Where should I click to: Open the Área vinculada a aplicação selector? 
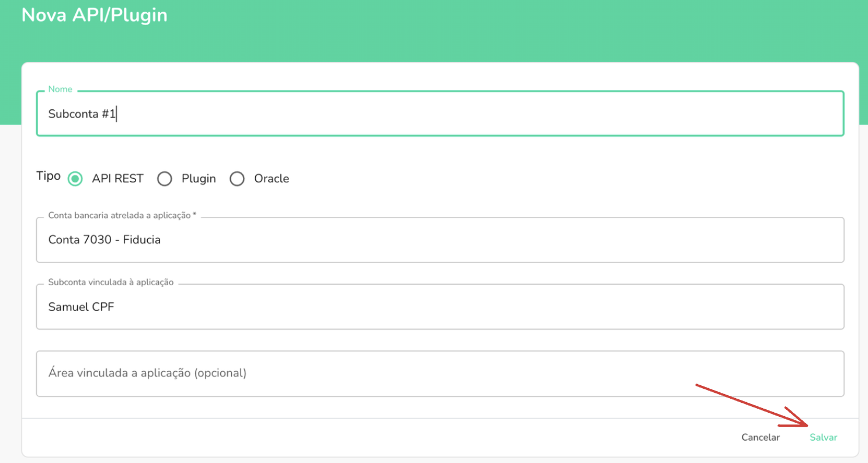(x=440, y=374)
